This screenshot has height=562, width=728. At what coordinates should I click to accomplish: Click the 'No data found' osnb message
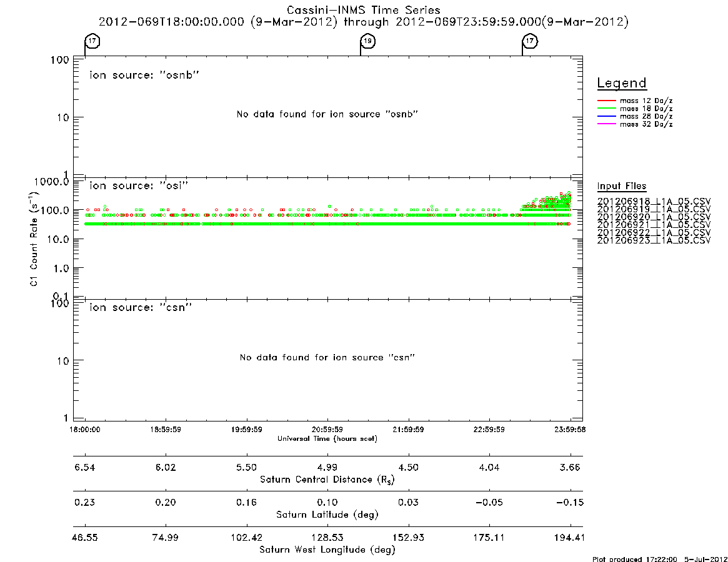327,114
